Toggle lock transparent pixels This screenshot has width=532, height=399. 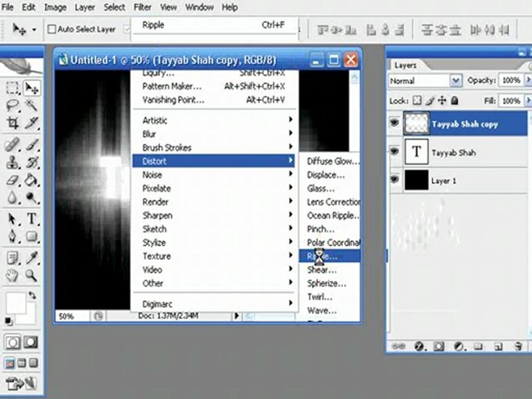click(x=417, y=100)
